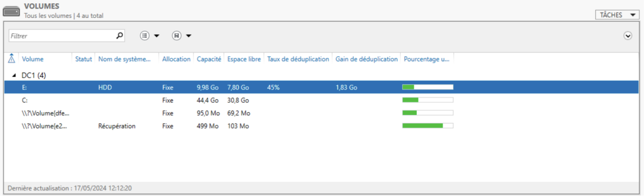Click the 69,2 Mo free space value
This screenshot has width=644, height=196.
click(239, 113)
